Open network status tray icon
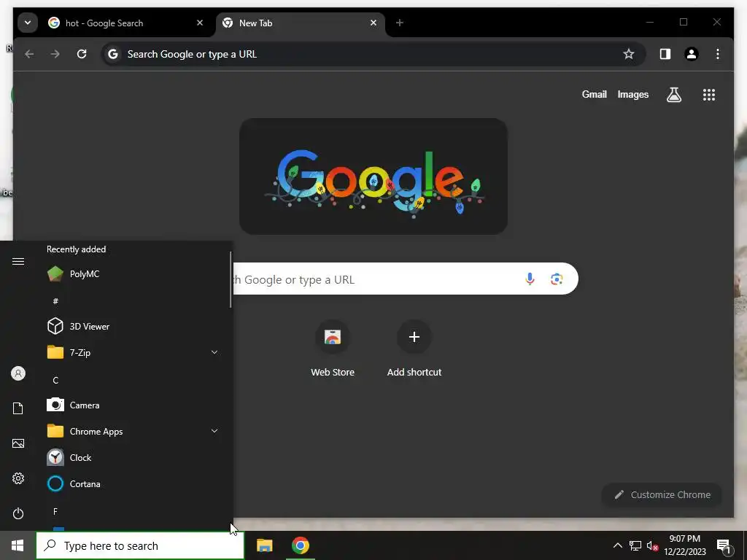 635,545
